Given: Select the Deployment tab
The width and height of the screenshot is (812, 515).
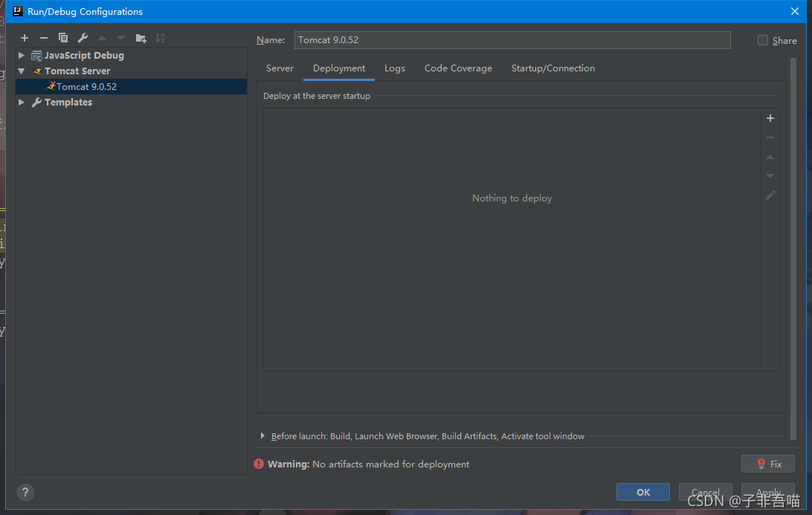Looking at the screenshot, I should (x=338, y=68).
